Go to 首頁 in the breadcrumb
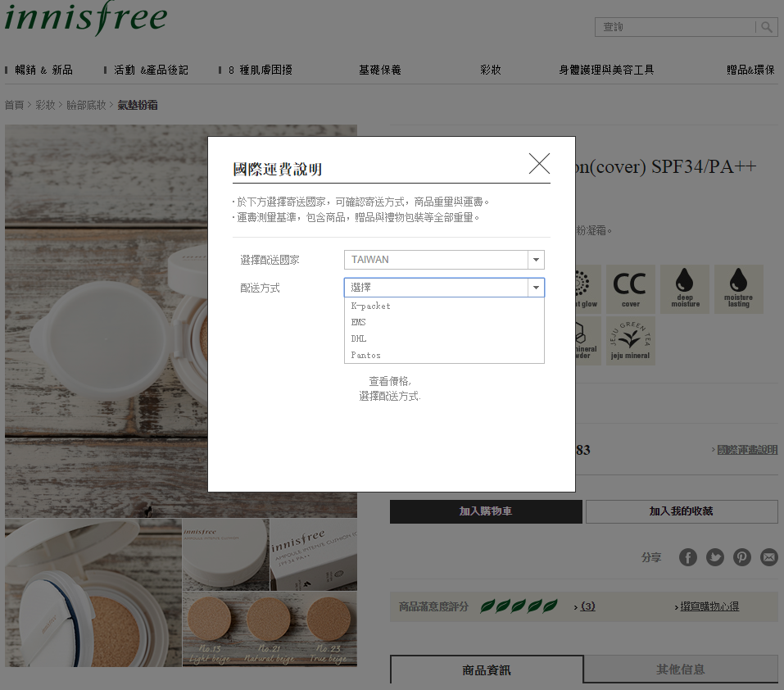The width and height of the screenshot is (784, 690). click(x=14, y=105)
